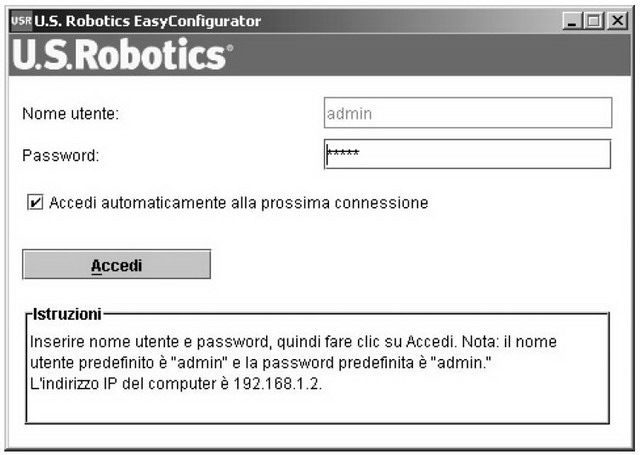Focus the Nome utente input field

tap(467, 113)
